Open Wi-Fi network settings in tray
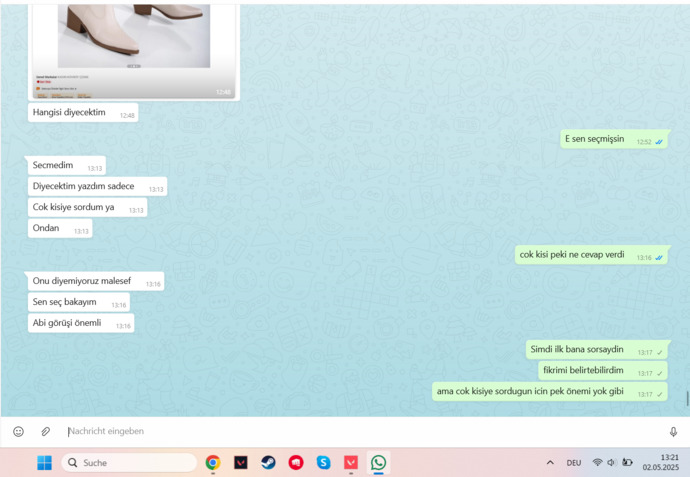The image size is (690, 477). click(597, 462)
